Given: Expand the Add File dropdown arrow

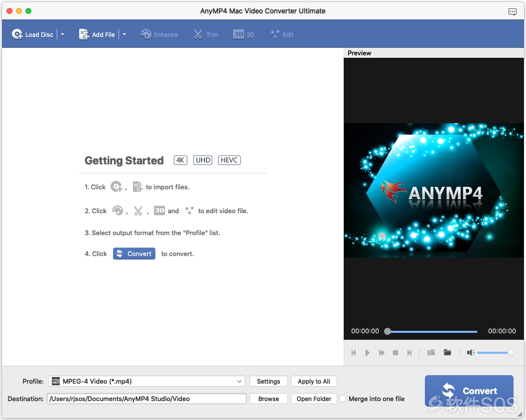Looking at the screenshot, I should [x=124, y=34].
